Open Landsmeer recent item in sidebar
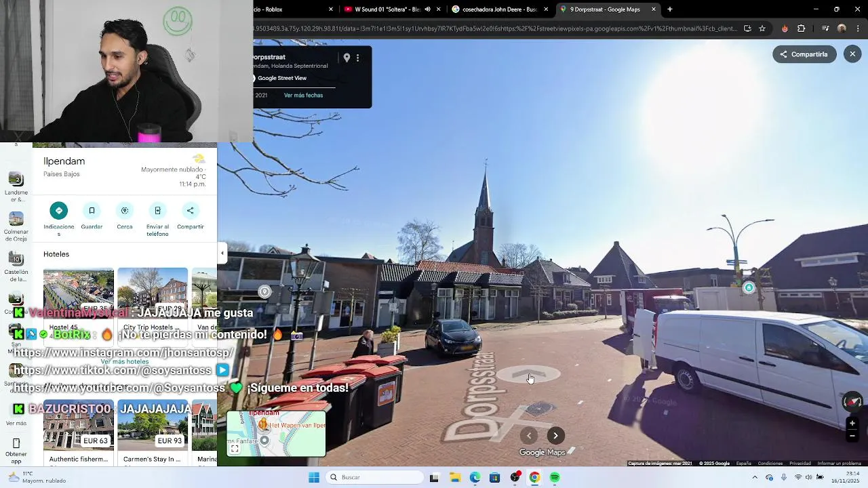Screen dimensions: 868x488 click(16, 188)
